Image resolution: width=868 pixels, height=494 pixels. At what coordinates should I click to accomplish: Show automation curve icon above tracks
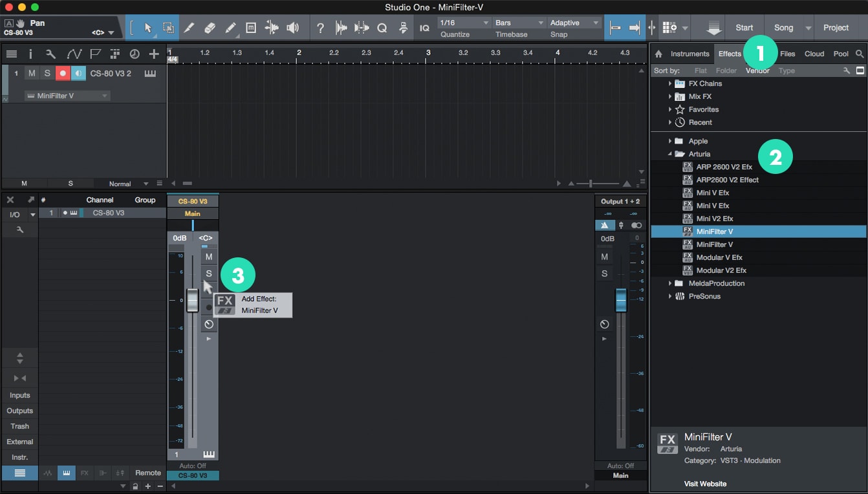click(x=74, y=54)
